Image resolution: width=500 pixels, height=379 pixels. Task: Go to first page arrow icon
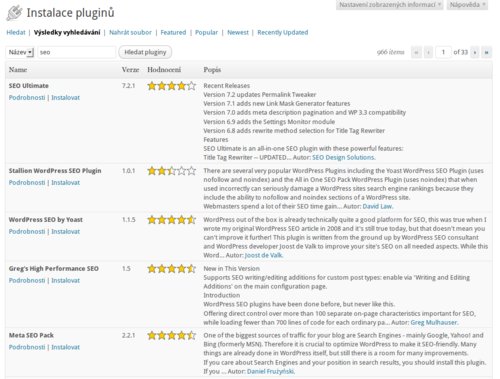pos(416,52)
